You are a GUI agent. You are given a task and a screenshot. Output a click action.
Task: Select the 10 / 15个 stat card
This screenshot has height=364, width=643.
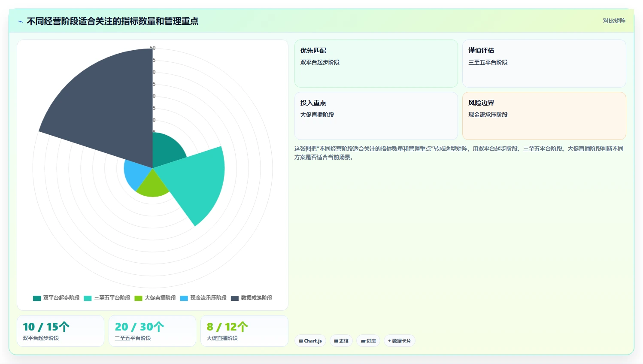click(61, 331)
